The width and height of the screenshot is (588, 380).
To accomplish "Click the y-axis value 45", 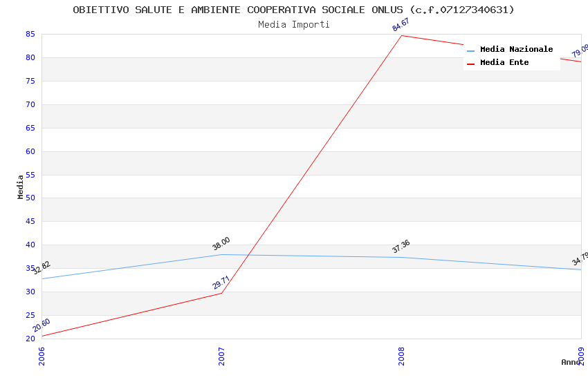I will pyautogui.click(x=30, y=221).
